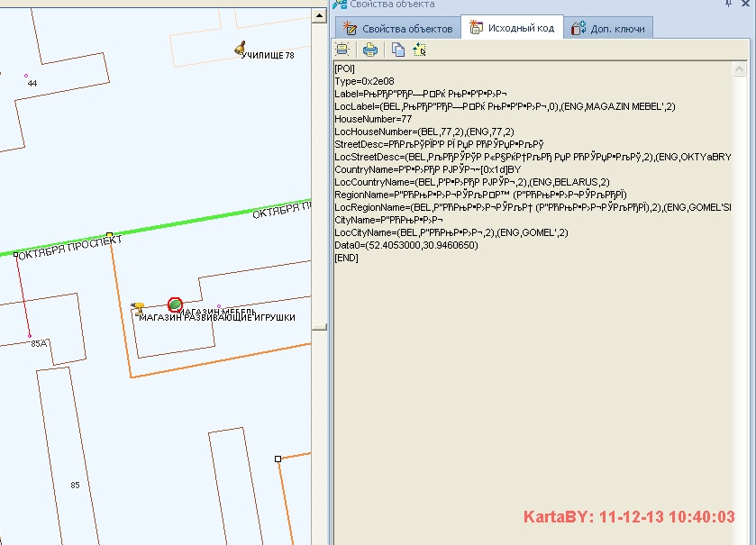Click the pink point near house 44
The width and height of the screenshot is (756, 545).
(26, 75)
